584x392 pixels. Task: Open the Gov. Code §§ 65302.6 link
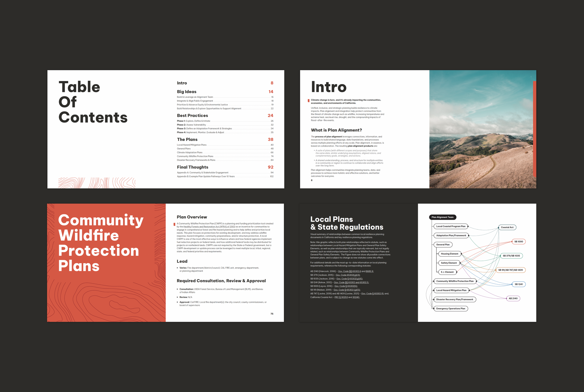click(x=349, y=271)
